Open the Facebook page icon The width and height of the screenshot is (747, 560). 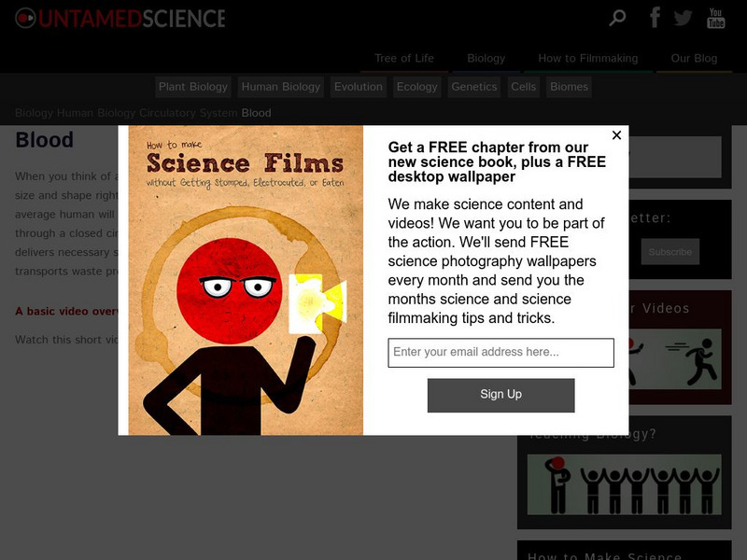[x=655, y=18]
